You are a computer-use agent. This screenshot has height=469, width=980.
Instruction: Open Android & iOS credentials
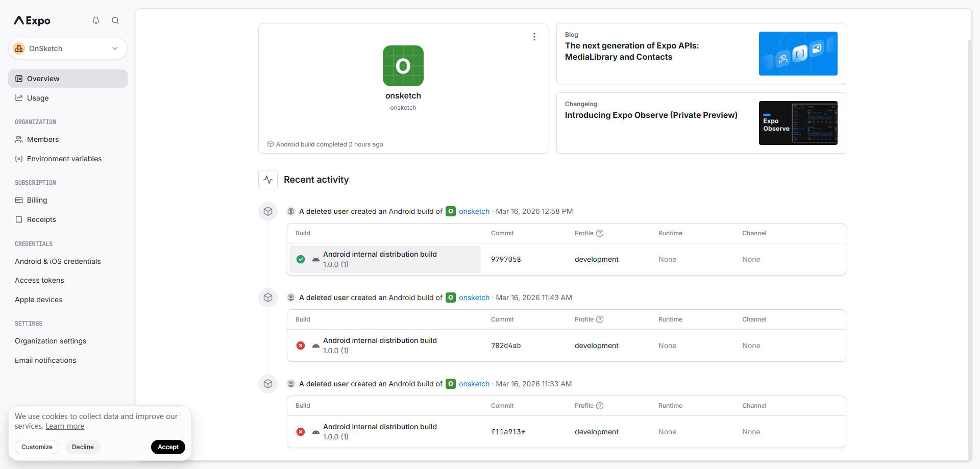[x=58, y=261]
